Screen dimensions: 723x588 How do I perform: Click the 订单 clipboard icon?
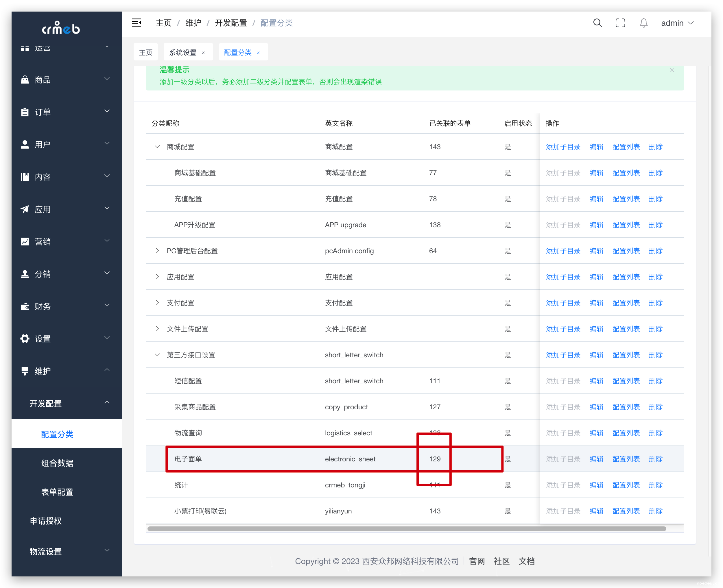pyautogui.click(x=25, y=112)
